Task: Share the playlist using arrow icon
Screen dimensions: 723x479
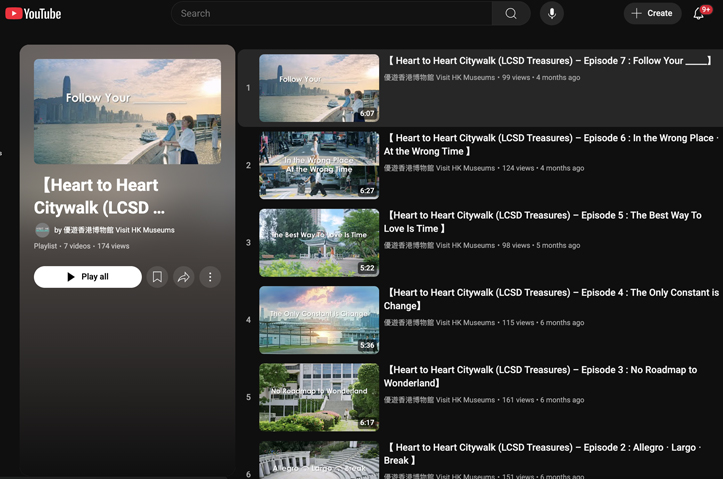Action: pos(184,277)
